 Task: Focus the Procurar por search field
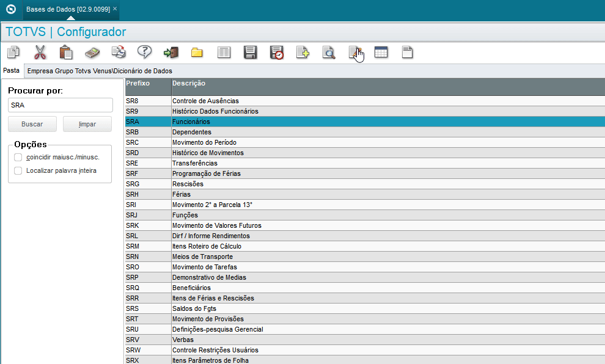[60, 105]
